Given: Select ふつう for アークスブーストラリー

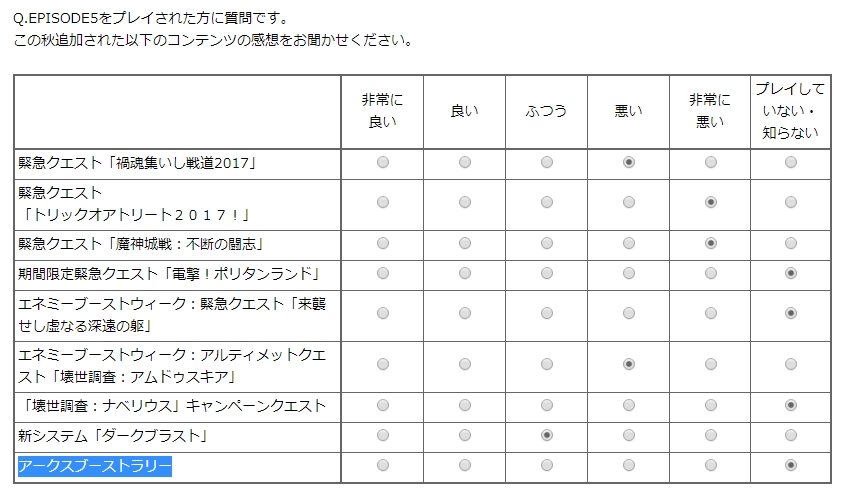Looking at the screenshot, I should click(x=547, y=465).
